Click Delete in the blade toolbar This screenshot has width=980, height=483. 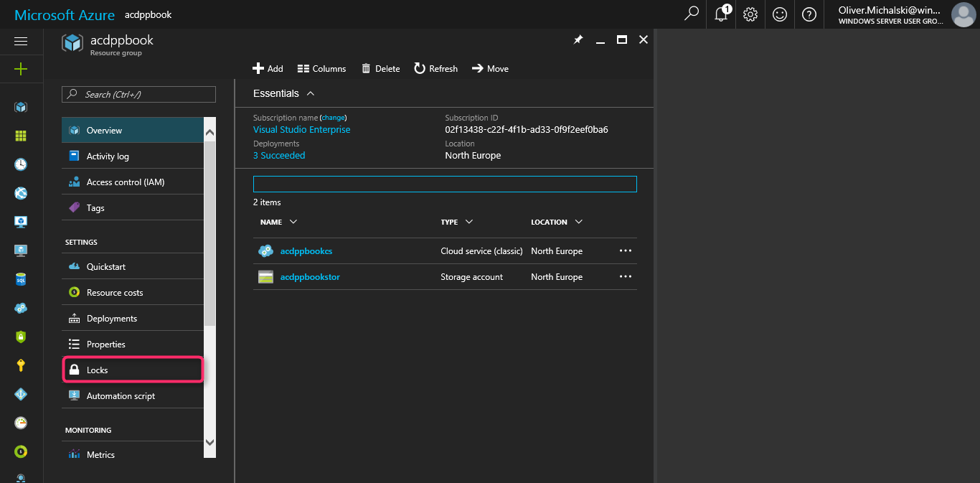(x=381, y=69)
